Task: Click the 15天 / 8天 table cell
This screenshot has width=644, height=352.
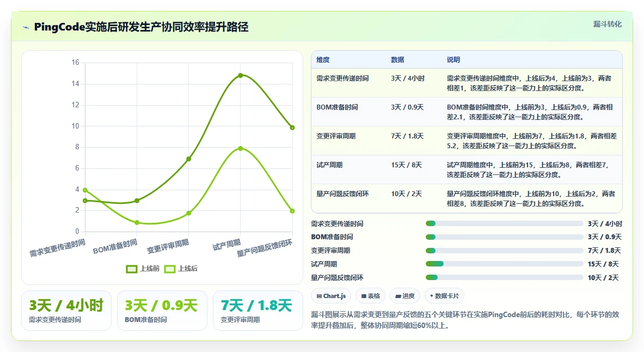Action: click(x=407, y=165)
